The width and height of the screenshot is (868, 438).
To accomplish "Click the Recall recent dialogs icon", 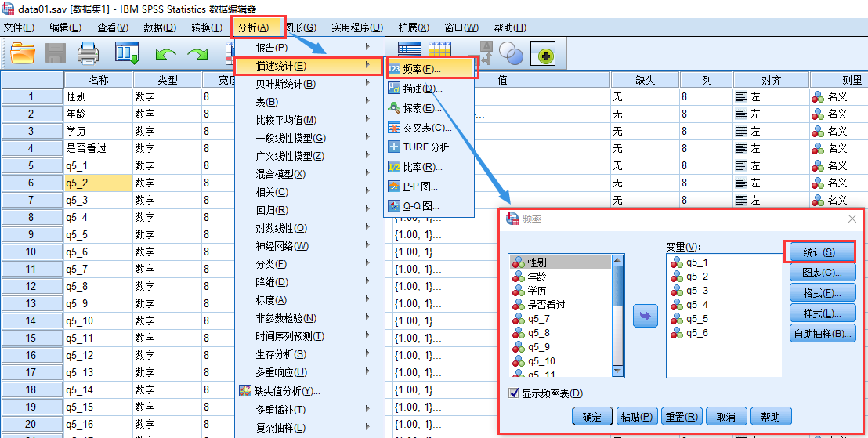I will pyautogui.click(x=126, y=53).
